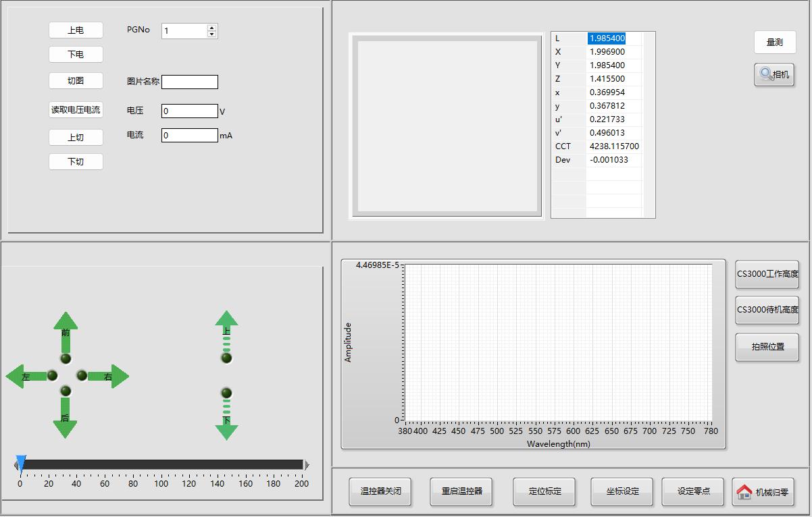The image size is (812, 517).
Task: Select the CS3000工作高度 button
Action: [x=767, y=274]
